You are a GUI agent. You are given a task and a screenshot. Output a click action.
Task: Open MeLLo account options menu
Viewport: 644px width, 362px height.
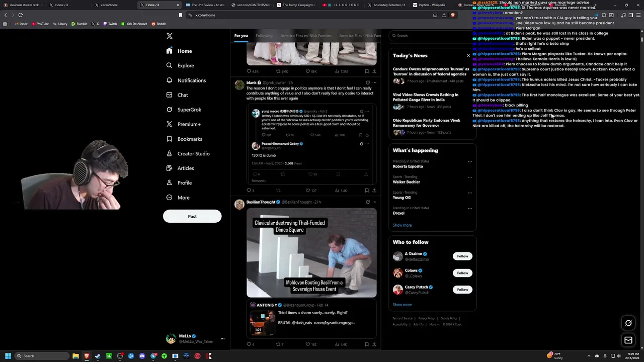[x=222, y=339]
